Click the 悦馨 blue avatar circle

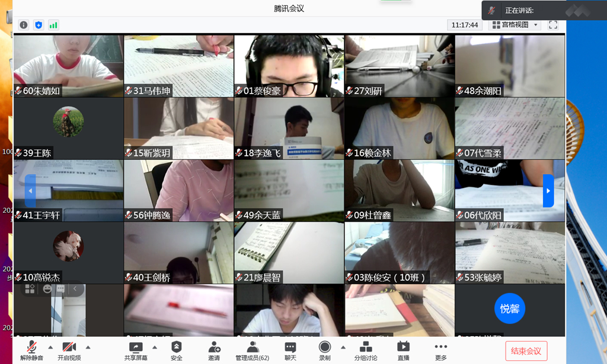509,309
